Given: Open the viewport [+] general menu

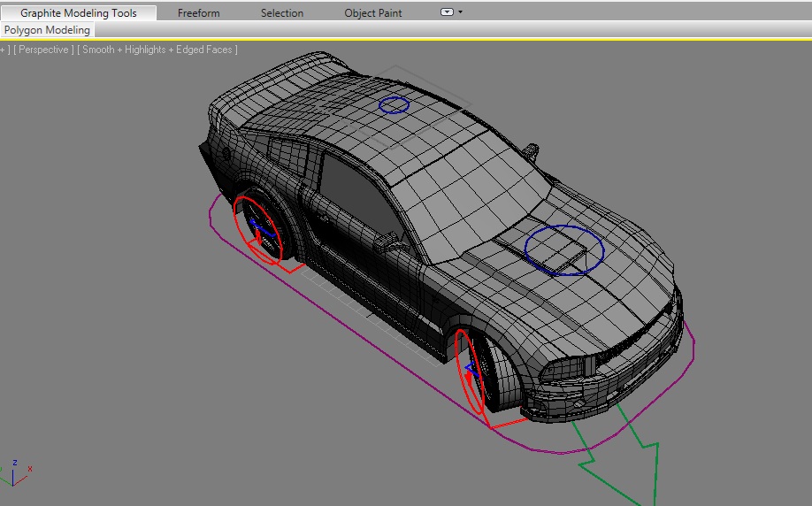Looking at the screenshot, I should (x=4, y=50).
